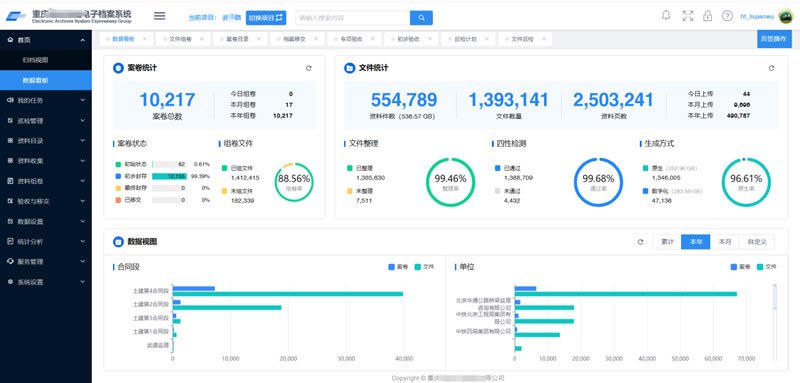Click the 文件统计 header icon
800x383 pixels.
pos(350,68)
